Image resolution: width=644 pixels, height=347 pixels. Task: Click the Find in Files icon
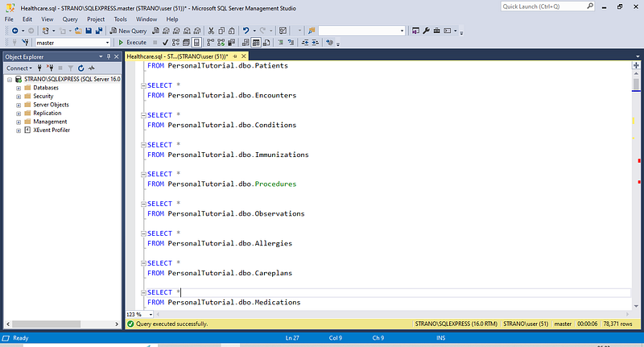tap(312, 31)
